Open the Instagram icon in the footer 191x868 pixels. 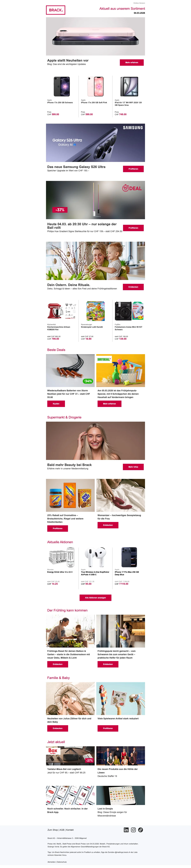click(x=134, y=830)
